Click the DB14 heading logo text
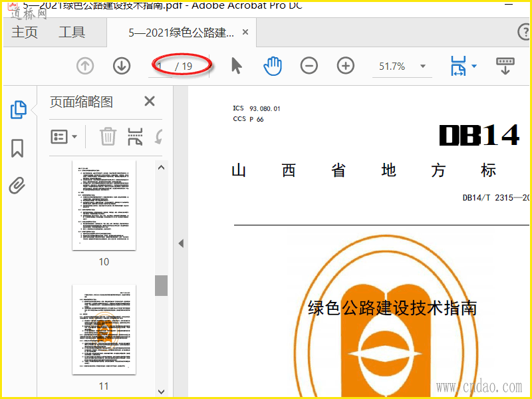Screen dimensions: 532x399 (479, 135)
